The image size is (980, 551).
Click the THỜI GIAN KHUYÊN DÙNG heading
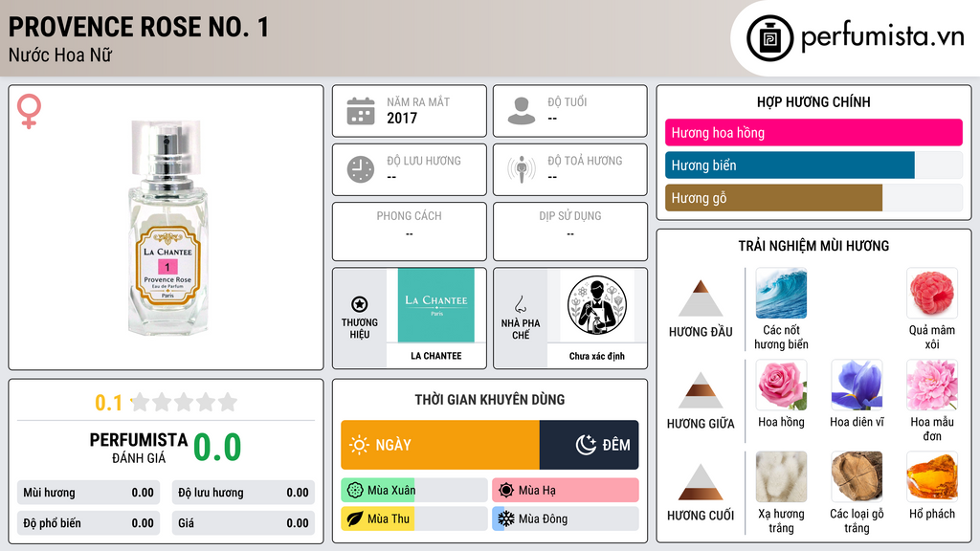point(490,399)
